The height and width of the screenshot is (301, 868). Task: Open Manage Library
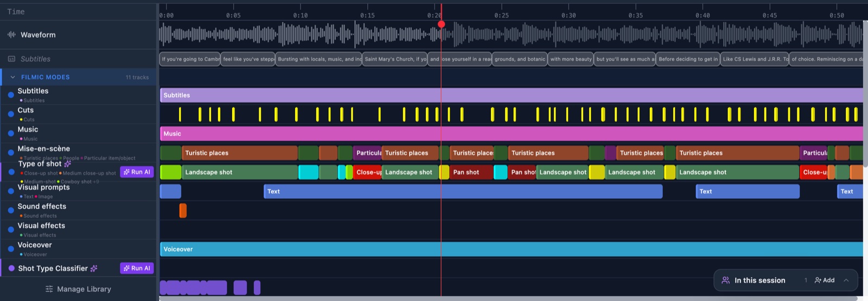(79, 289)
